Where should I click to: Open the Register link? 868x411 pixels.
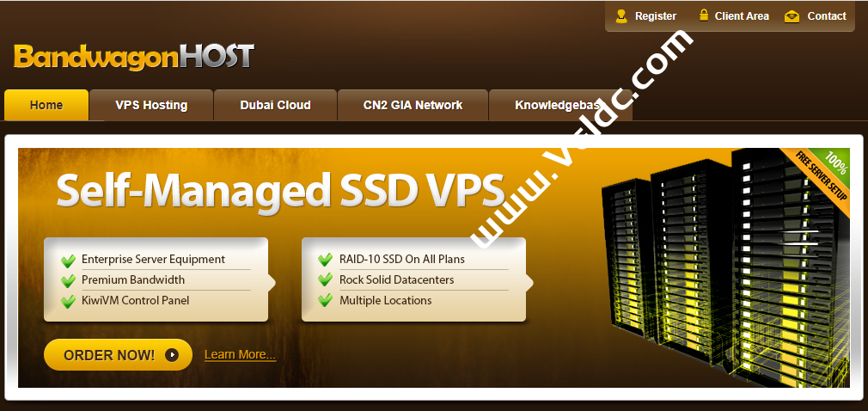656,16
